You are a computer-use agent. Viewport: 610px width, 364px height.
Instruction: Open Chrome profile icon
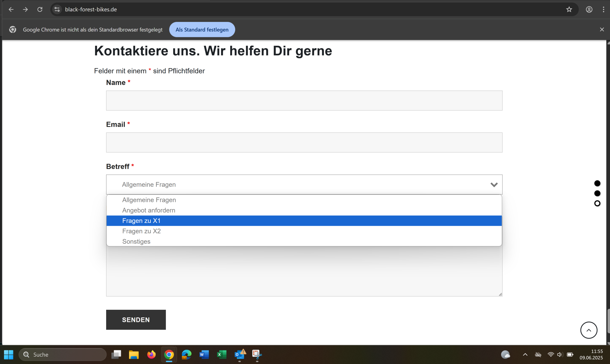tap(589, 9)
